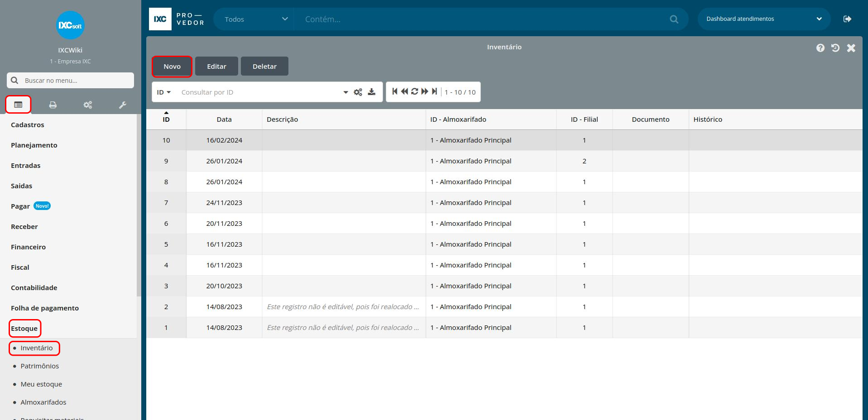This screenshot has width=868, height=420.
Task: Open the Almoxarifados submenu item
Action: tap(43, 402)
